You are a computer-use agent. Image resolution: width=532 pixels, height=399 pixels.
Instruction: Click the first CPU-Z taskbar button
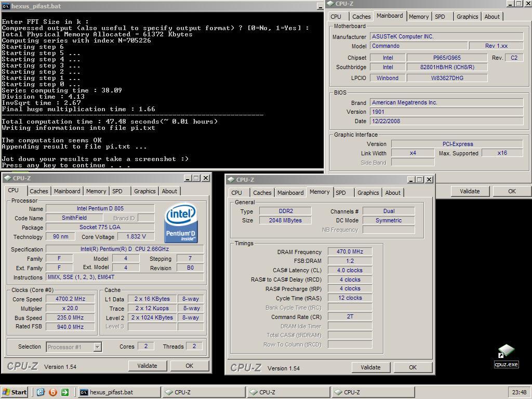point(204,392)
